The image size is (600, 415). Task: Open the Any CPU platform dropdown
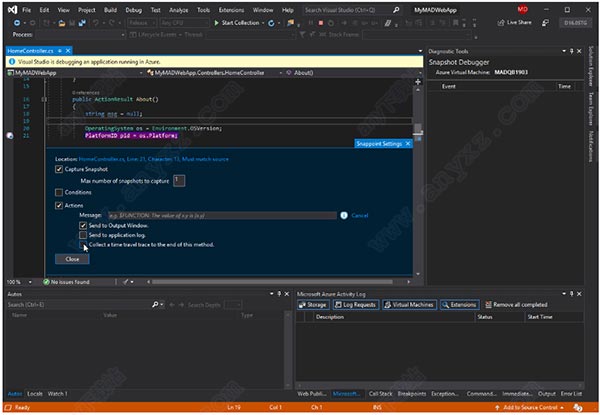[x=184, y=23]
